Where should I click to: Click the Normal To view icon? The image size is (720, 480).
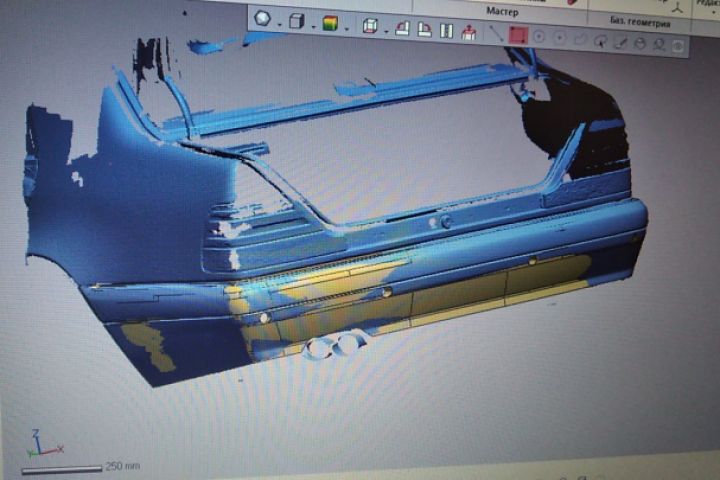tap(468, 33)
